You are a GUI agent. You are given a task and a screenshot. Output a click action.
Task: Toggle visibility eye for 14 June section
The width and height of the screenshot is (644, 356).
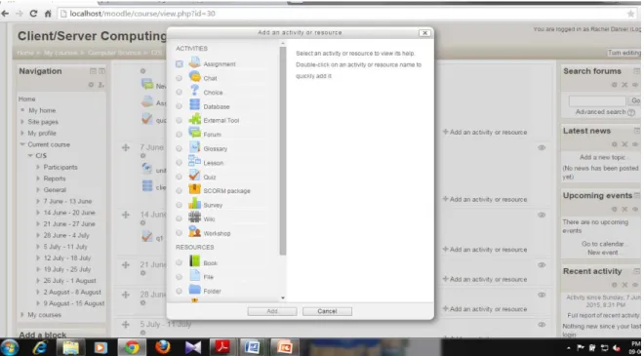coord(542,215)
